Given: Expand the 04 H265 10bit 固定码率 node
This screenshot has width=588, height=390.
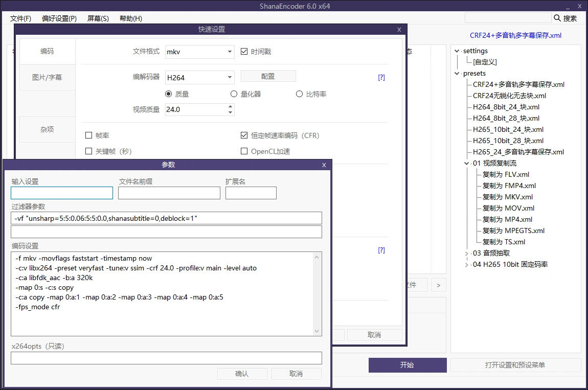Looking at the screenshot, I should coord(466,265).
